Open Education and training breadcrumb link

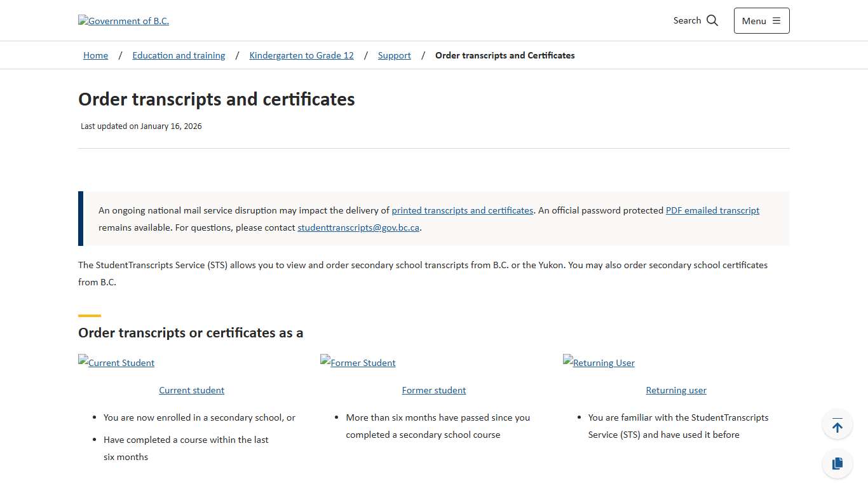[x=179, y=55]
